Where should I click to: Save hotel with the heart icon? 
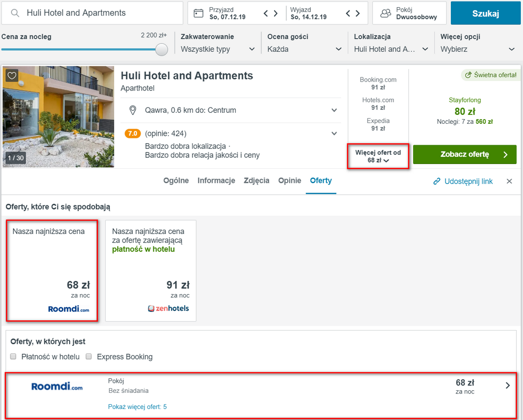12,76
